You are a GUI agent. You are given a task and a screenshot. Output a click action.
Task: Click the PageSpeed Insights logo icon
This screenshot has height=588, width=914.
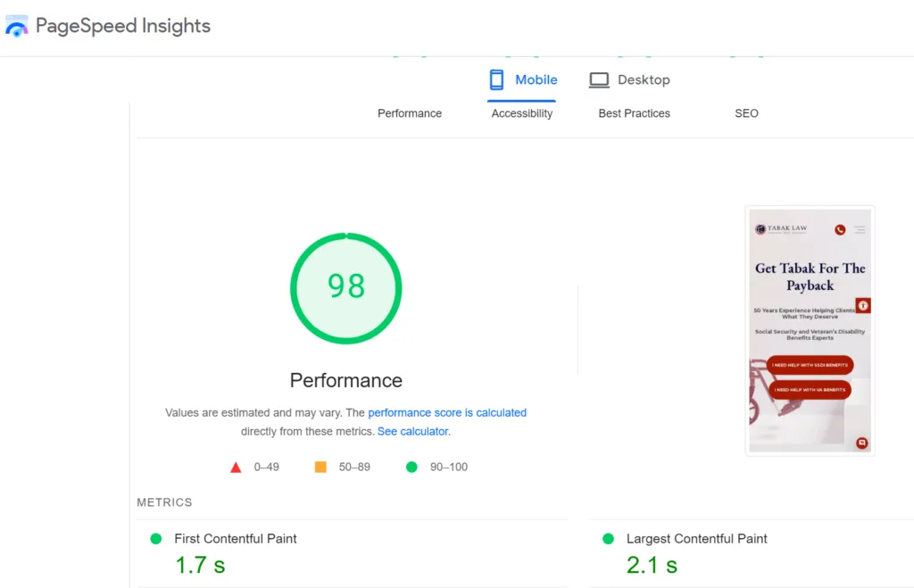(16, 26)
